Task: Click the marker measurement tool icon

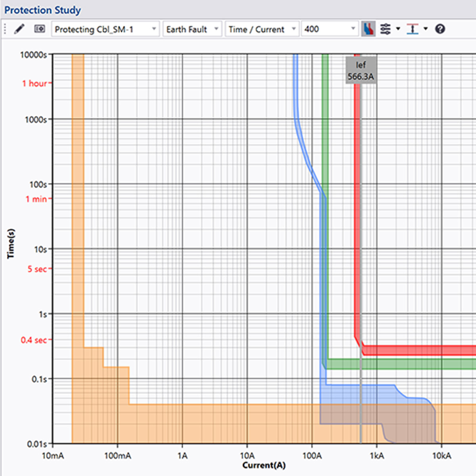Action: [413, 29]
